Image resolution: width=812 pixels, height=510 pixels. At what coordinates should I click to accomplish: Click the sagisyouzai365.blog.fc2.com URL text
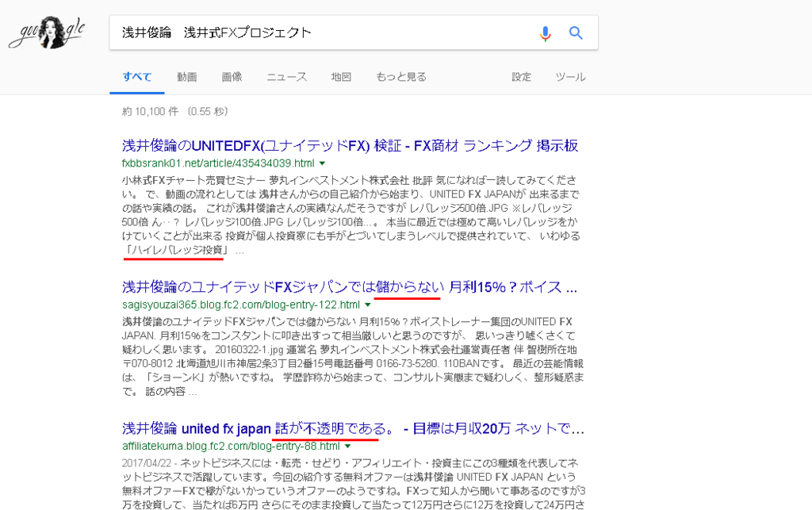tap(241, 305)
